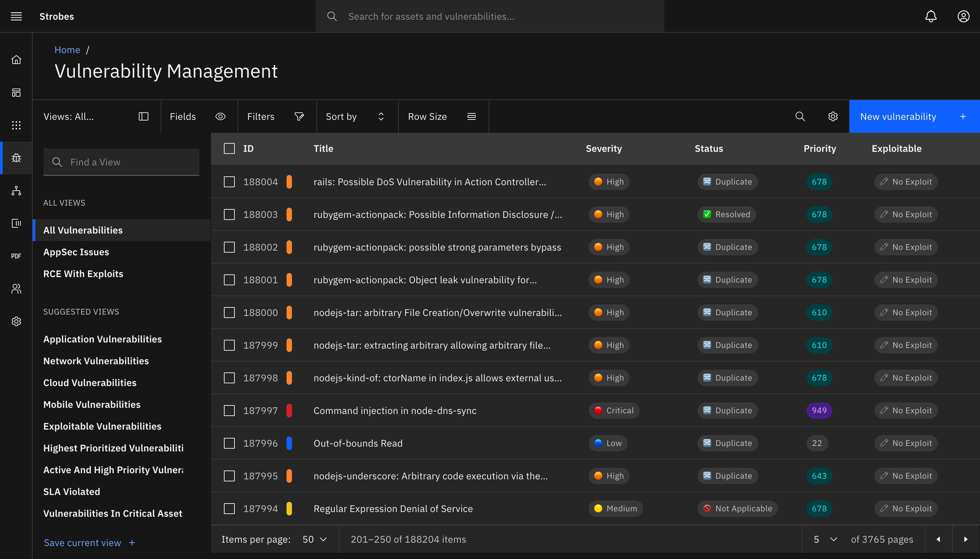Open the user profile avatar icon
The width and height of the screenshot is (980, 559).
[x=963, y=16]
